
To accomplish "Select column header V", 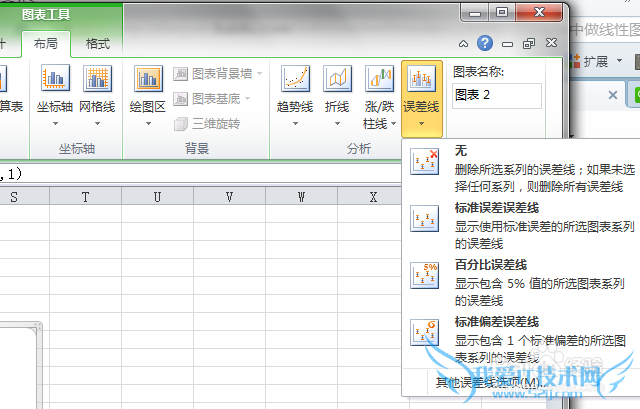I will point(229,197).
